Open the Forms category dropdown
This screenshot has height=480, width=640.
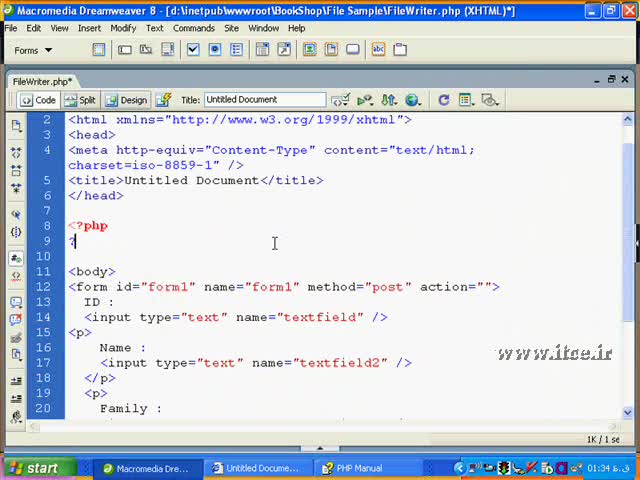pos(33,51)
